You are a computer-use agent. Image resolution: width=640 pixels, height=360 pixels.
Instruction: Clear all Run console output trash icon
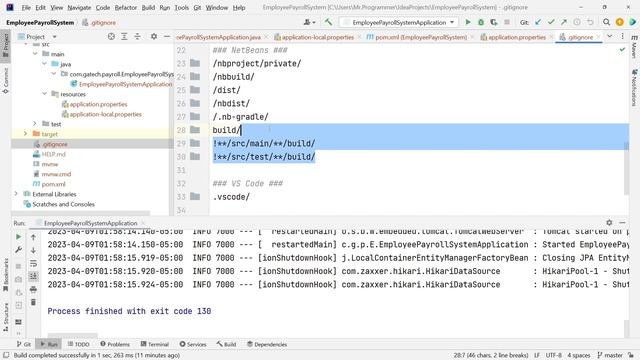33,302
